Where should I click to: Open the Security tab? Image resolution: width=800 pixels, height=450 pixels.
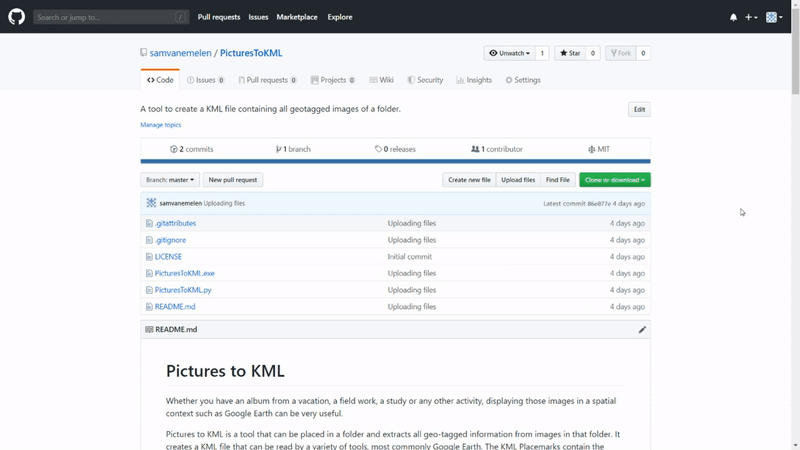point(426,80)
